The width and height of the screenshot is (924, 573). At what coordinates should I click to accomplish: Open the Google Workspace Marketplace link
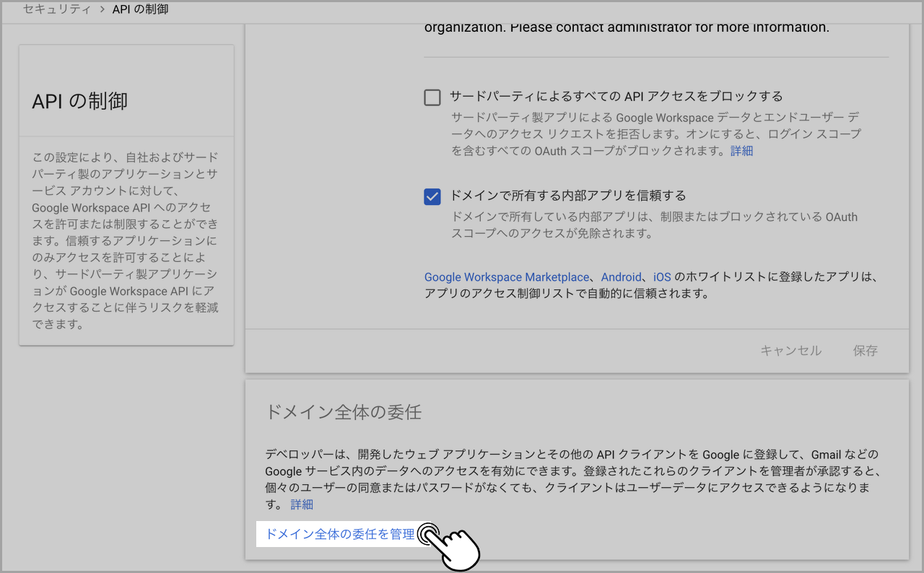(x=505, y=276)
